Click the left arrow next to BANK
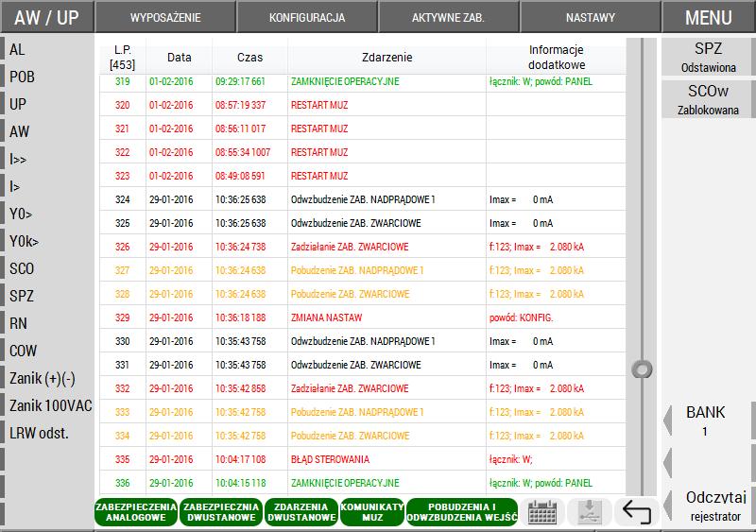This screenshot has width=756, height=532. pos(668,420)
